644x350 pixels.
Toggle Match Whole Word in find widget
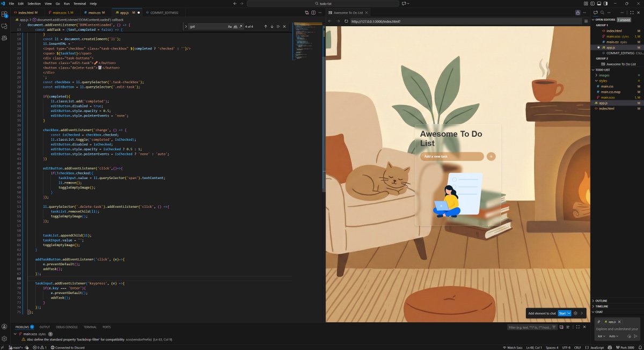click(235, 26)
